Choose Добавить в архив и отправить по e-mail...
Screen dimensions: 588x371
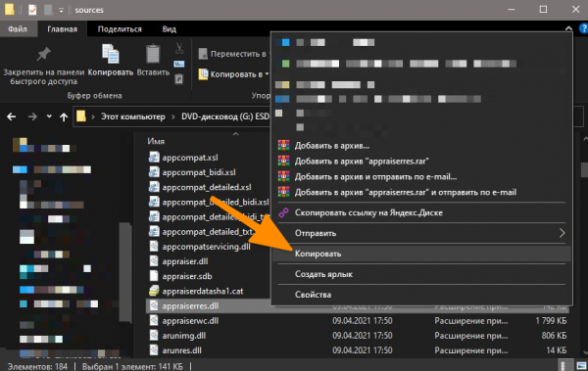pos(375,176)
